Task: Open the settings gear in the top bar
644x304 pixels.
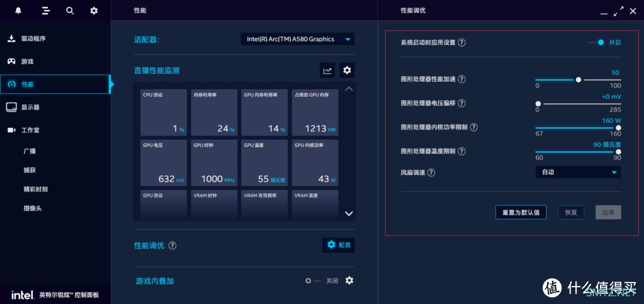Action: click(x=94, y=11)
